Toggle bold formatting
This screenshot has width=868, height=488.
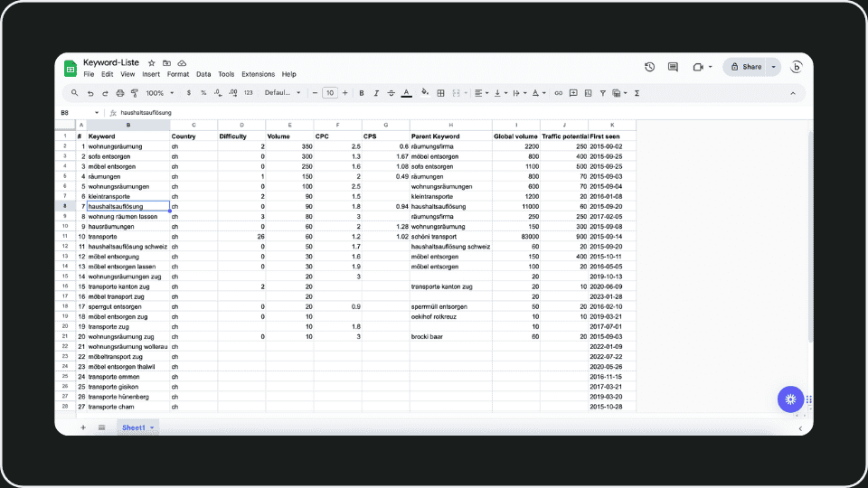click(x=362, y=93)
